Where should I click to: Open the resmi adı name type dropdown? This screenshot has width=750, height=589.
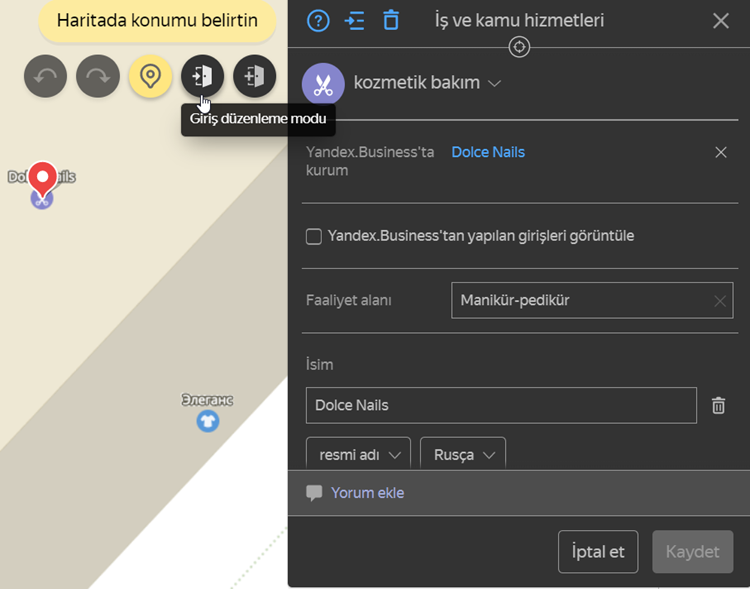[x=358, y=453]
